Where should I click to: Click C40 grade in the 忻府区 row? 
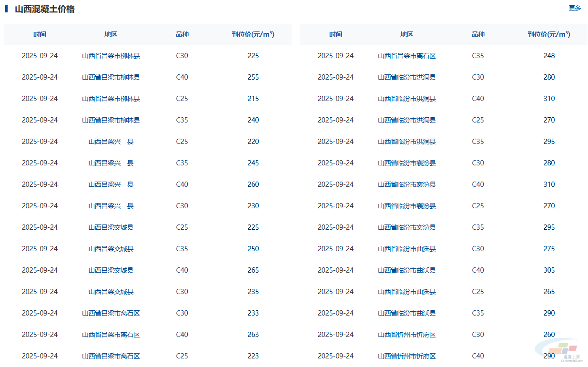pyautogui.click(x=478, y=356)
